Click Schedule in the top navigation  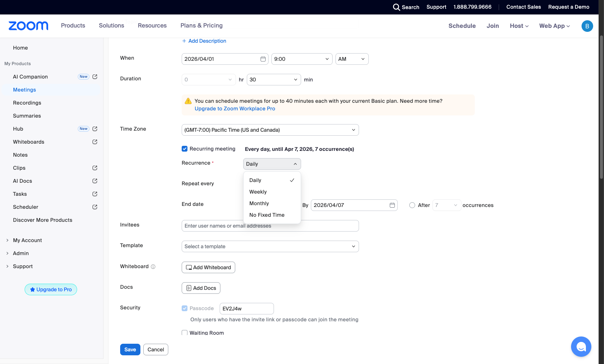click(462, 26)
